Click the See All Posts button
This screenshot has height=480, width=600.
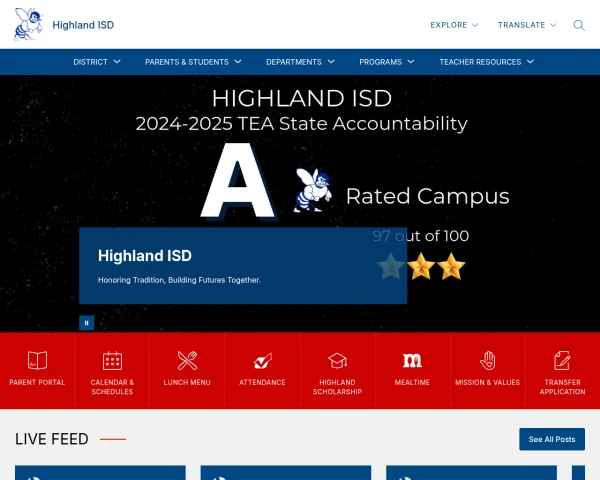[552, 439]
